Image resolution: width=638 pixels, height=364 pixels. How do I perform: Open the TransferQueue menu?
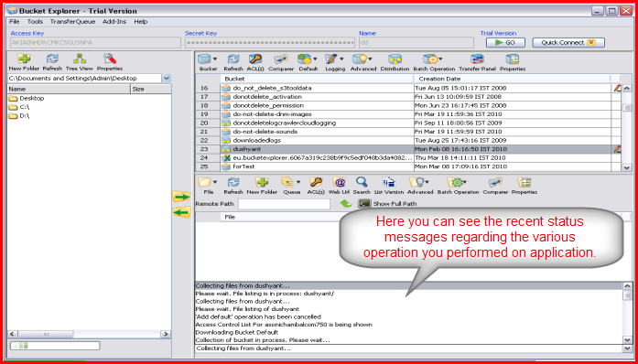(73, 22)
